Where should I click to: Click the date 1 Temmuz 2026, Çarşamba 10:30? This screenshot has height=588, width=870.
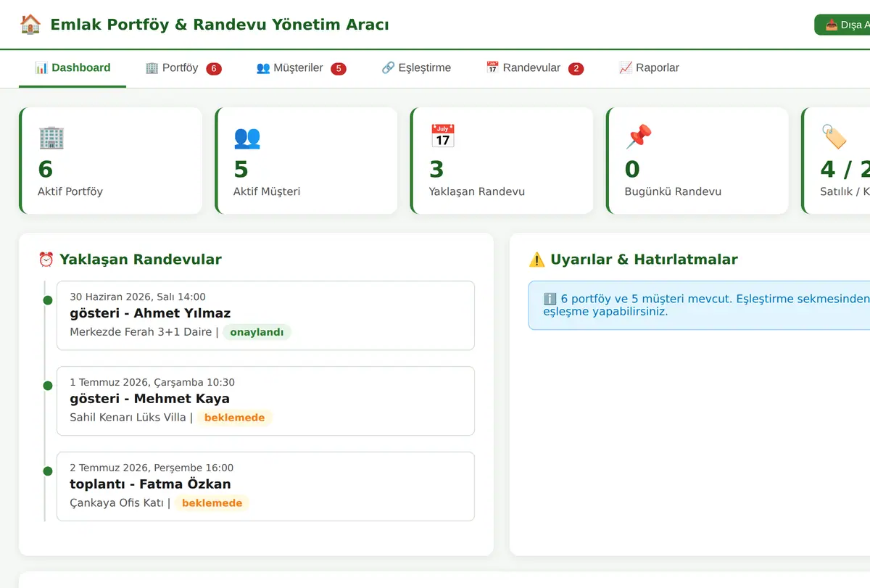click(x=152, y=382)
